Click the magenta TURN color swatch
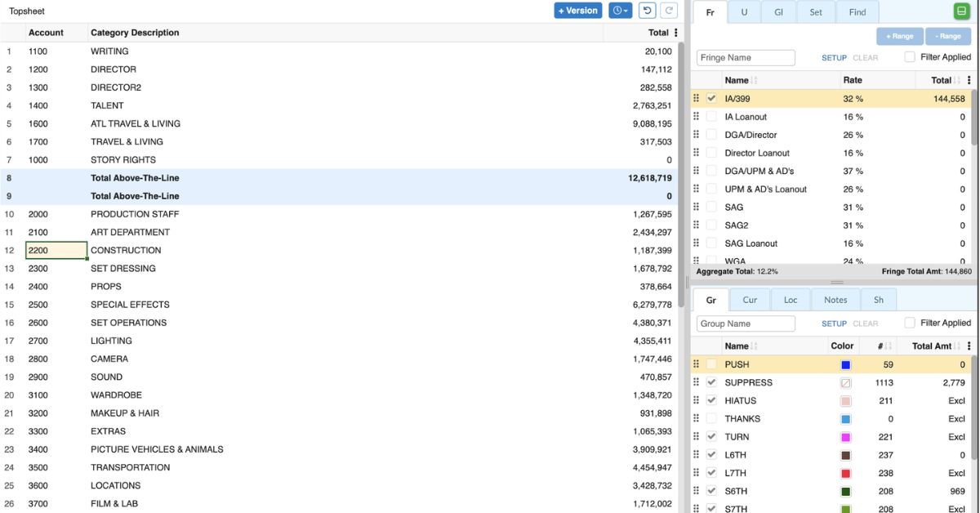 point(845,437)
